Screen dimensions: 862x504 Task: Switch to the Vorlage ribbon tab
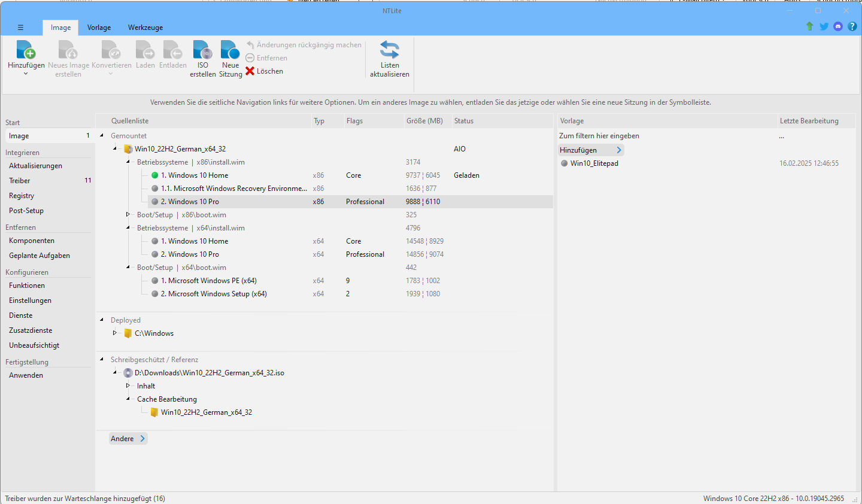(x=99, y=28)
